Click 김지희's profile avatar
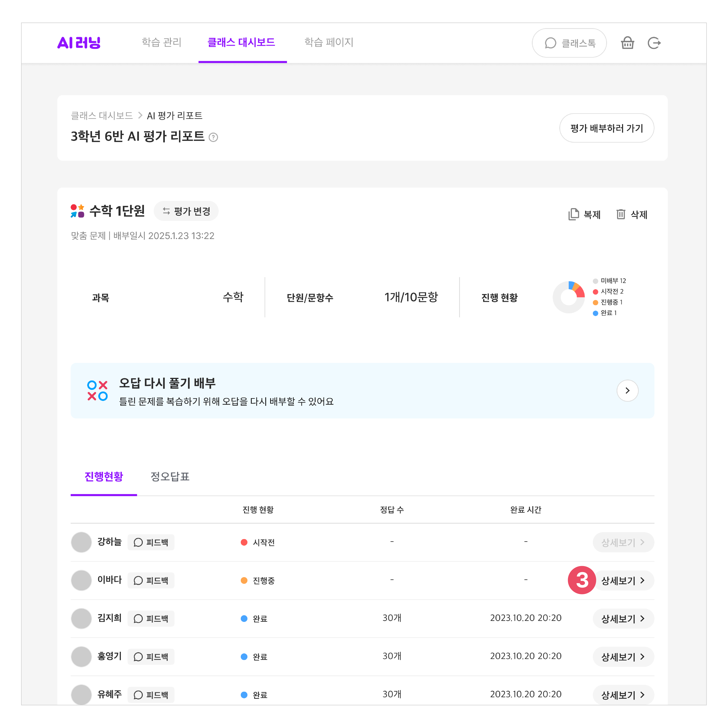The width and height of the screenshot is (728, 728). tap(81, 618)
